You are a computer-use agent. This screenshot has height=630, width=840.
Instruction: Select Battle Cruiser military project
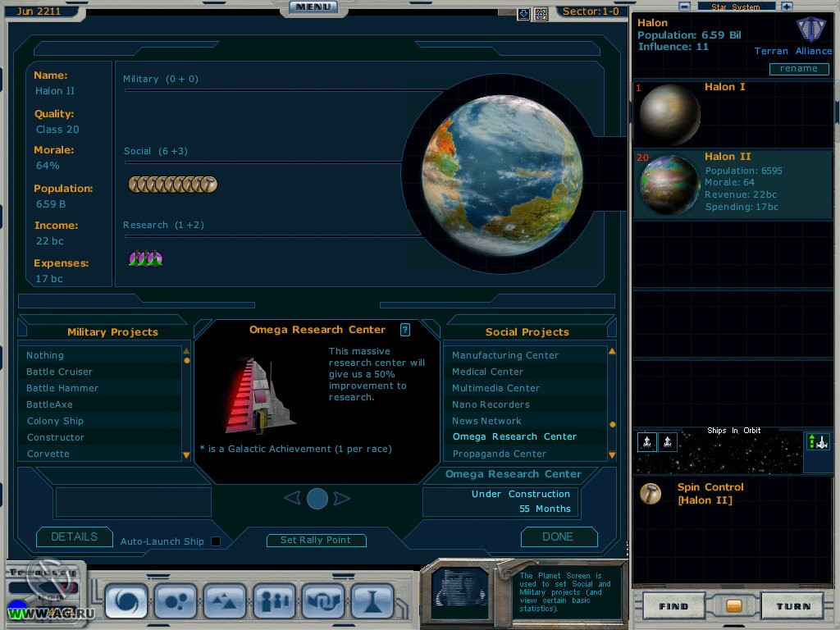point(99,372)
